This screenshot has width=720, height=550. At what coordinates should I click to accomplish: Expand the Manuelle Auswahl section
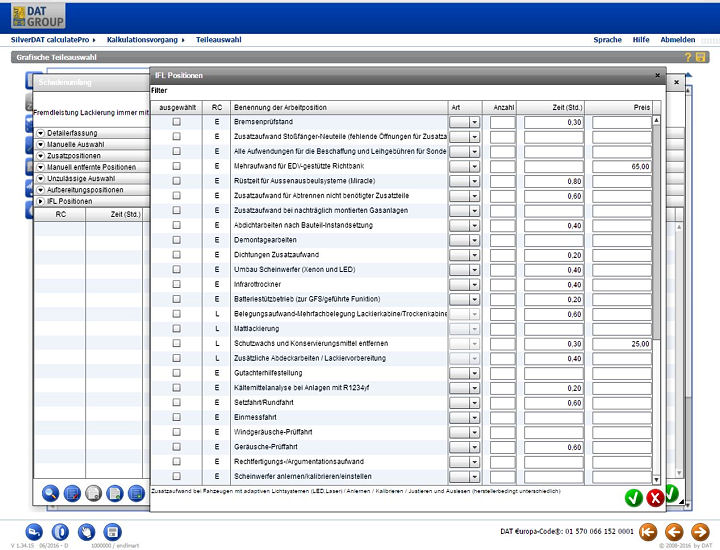[x=40, y=144]
